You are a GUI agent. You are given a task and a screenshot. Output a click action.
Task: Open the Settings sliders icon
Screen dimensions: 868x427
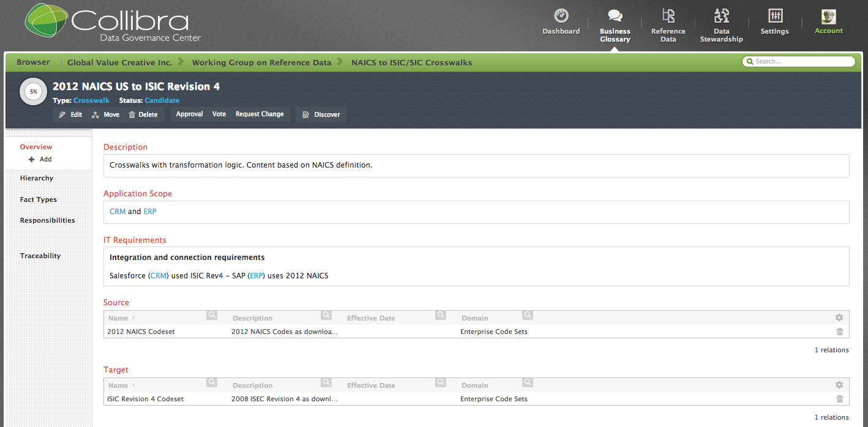775,16
